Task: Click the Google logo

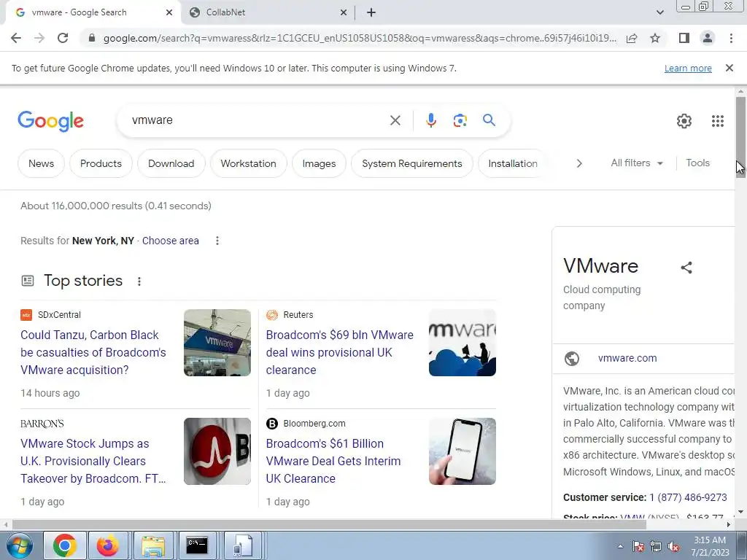Action: 50,122
